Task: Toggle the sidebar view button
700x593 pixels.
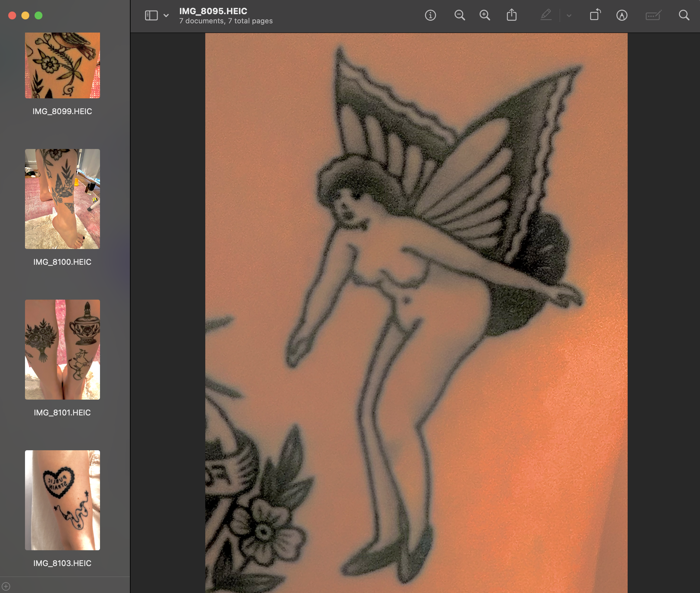Action: pos(151,15)
